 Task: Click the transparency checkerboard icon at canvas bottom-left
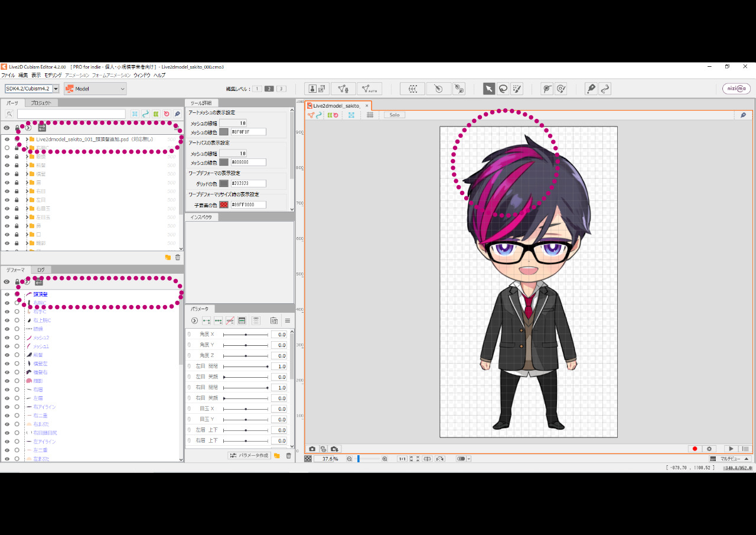coord(308,459)
